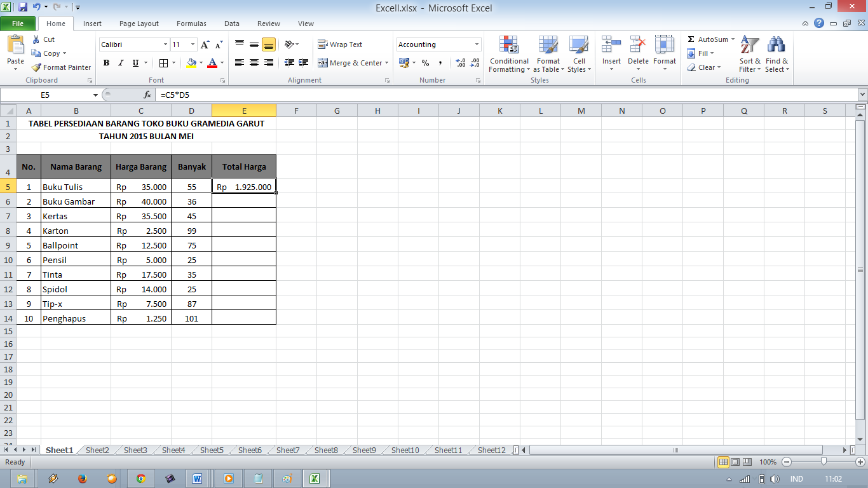Open Conditional Formatting menu
The image size is (868, 488).
click(509, 54)
